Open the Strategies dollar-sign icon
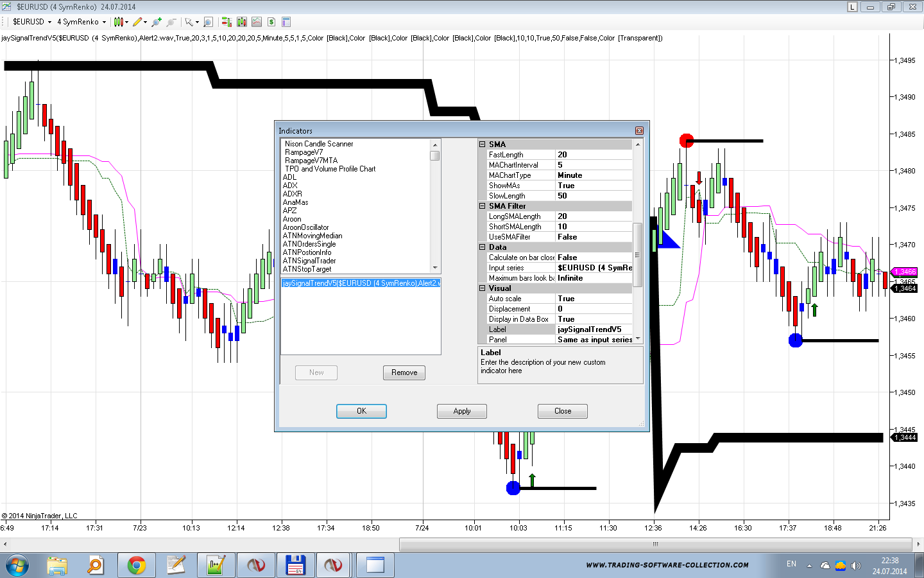This screenshot has height=578, width=924. pos(271,22)
